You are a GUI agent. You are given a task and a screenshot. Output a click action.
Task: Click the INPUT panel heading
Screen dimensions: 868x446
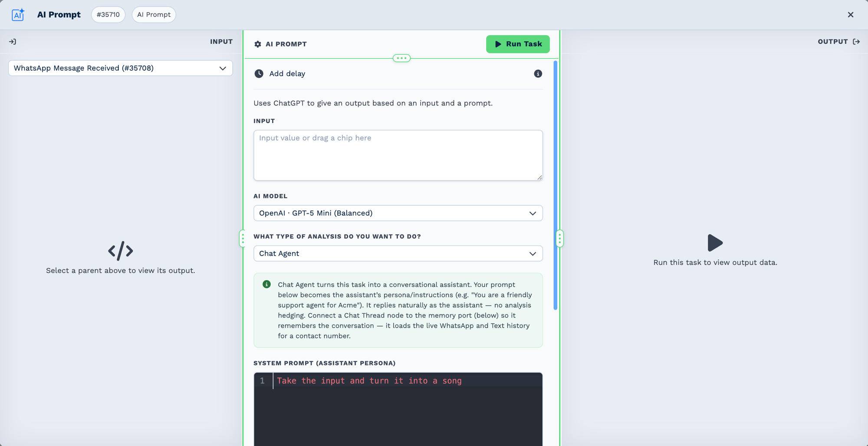221,42
